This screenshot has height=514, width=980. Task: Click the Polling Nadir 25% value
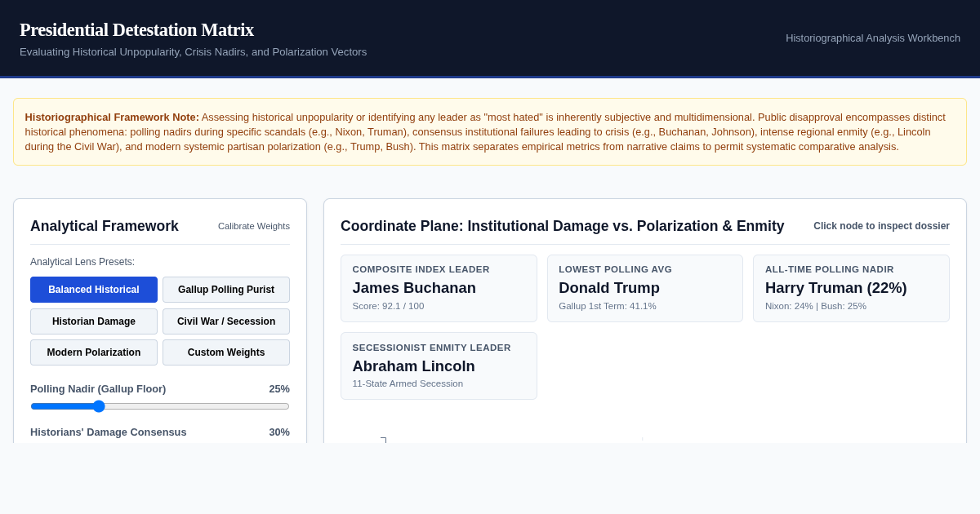(x=279, y=388)
